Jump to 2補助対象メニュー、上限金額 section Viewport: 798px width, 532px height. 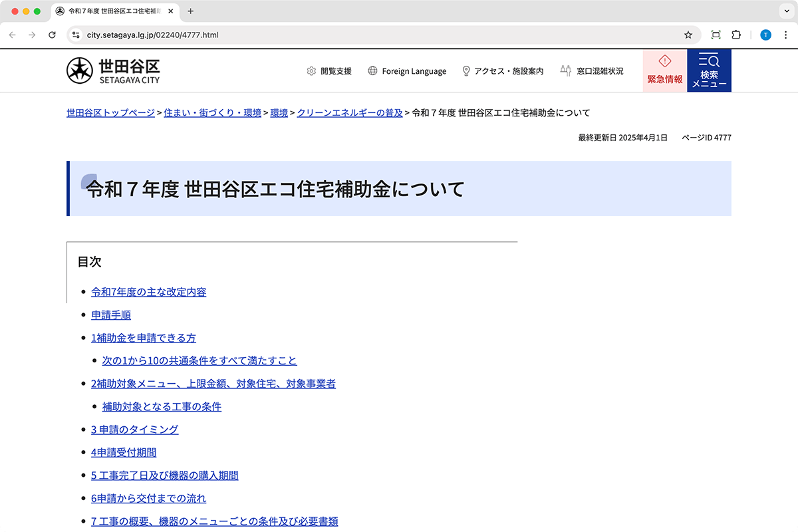click(x=213, y=384)
